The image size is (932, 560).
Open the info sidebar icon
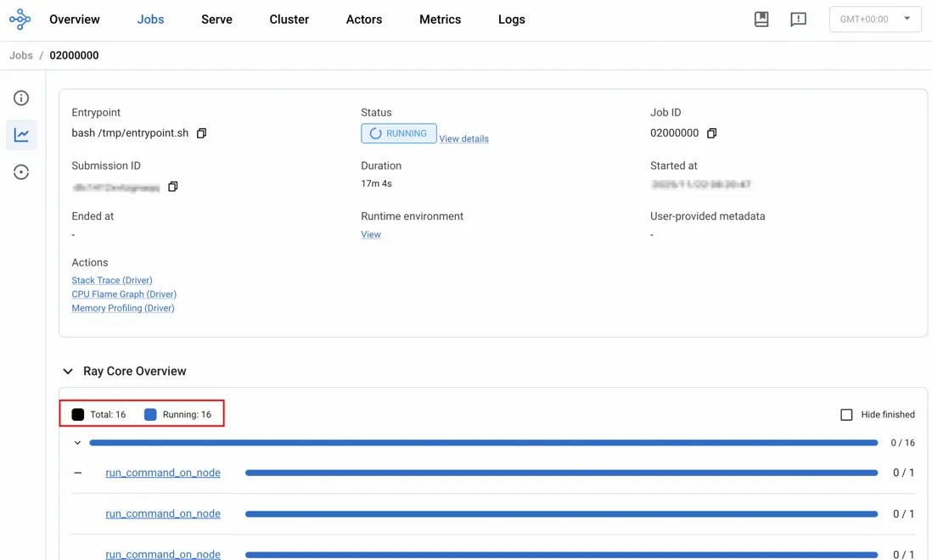(21, 98)
